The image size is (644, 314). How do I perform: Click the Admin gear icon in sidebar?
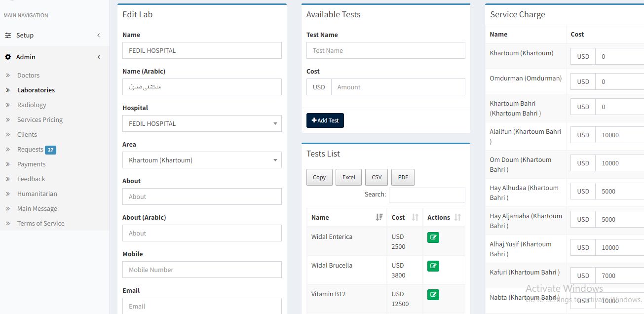[8, 57]
